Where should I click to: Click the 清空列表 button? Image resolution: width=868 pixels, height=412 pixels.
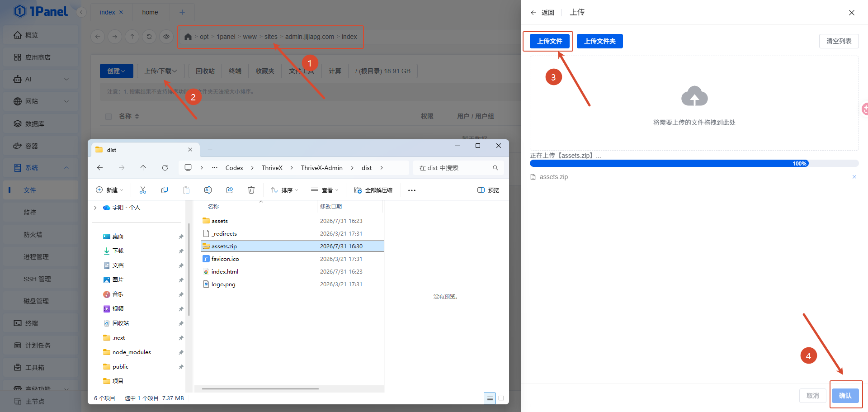coord(839,41)
